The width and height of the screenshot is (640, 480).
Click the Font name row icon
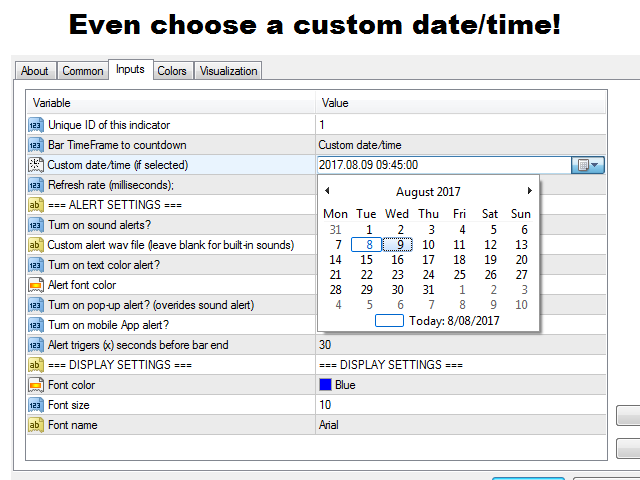point(36,425)
